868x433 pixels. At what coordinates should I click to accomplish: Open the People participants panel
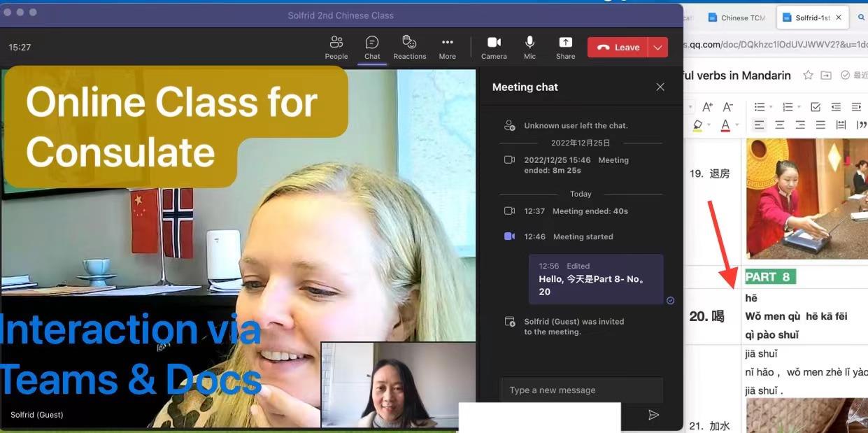pos(336,47)
